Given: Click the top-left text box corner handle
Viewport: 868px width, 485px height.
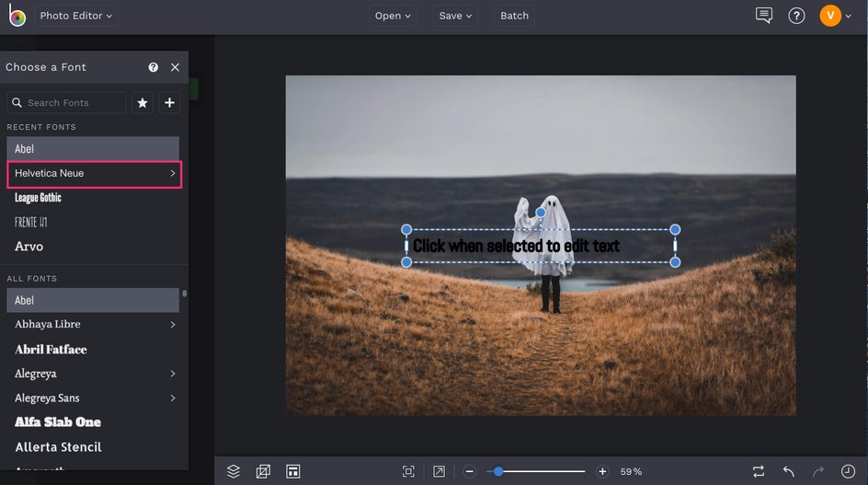Looking at the screenshot, I should pyautogui.click(x=406, y=229).
